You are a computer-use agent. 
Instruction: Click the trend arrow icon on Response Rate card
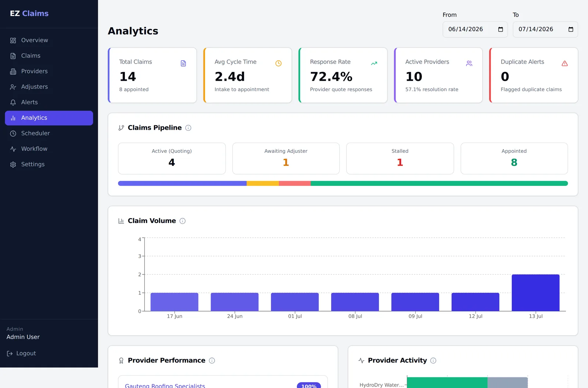[374, 64]
